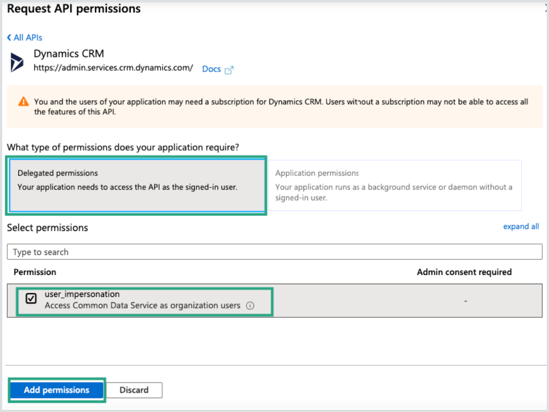Screen dimensions: 549x412
Task: Click the expand all link
Action: coord(521,226)
